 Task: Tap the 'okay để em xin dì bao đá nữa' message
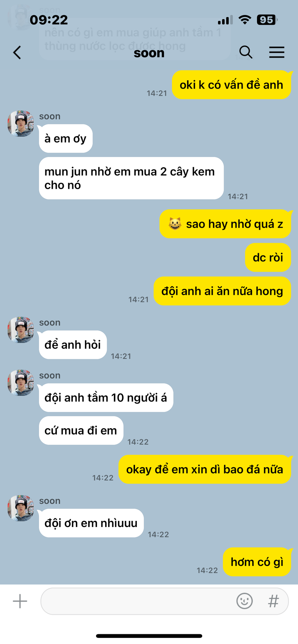coord(205,469)
